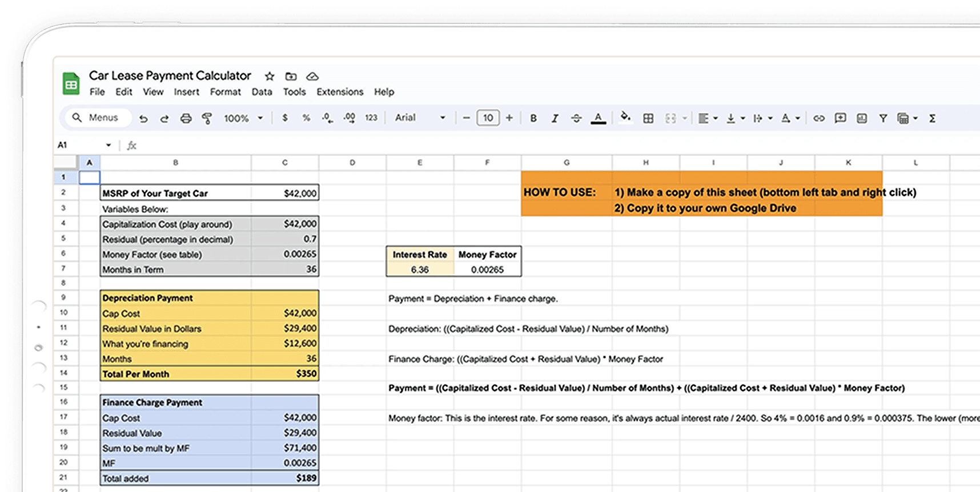Image resolution: width=980 pixels, height=492 pixels.
Task: Open the Borders tool
Action: (648, 118)
